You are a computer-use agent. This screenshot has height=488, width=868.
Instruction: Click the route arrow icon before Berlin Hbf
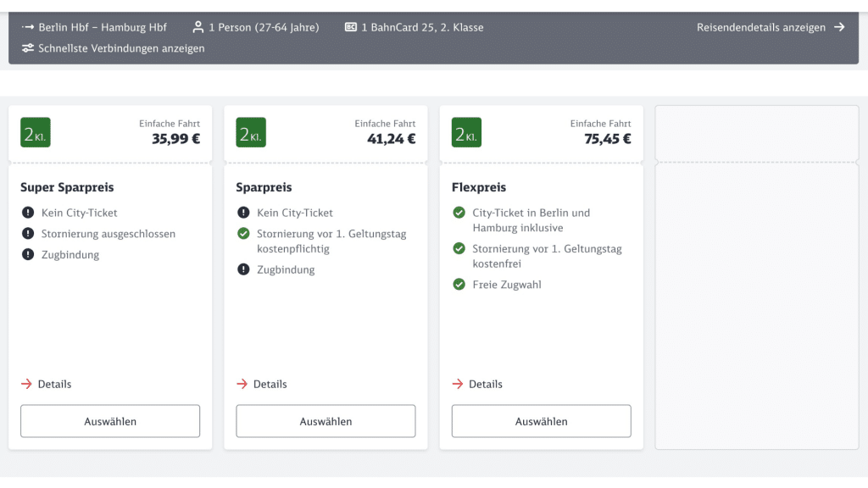tap(28, 27)
